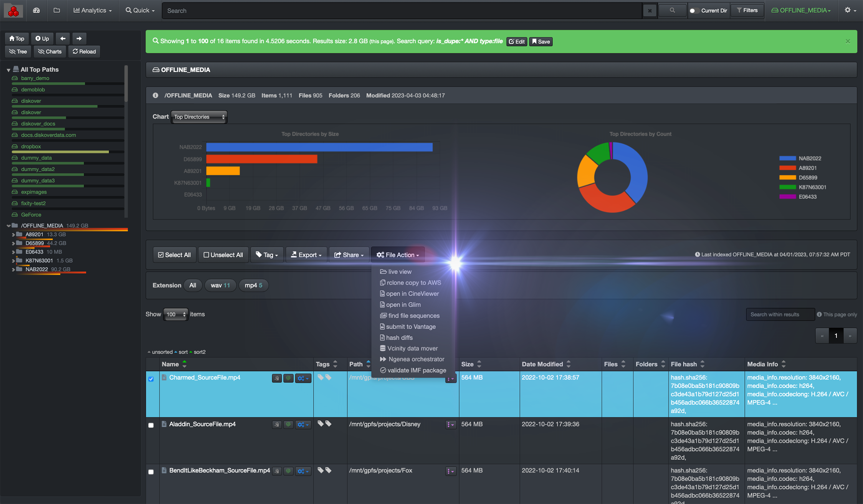The height and width of the screenshot is (504, 863).
Task: Choose hash diffs from File Action menu
Action: (400, 337)
